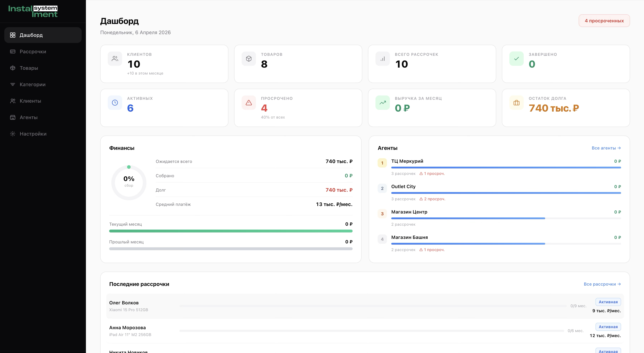The width and height of the screenshot is (644, 353).
Task: Open Категории from the sidebar
Action: pyautogui.click(x=33, y=84)
